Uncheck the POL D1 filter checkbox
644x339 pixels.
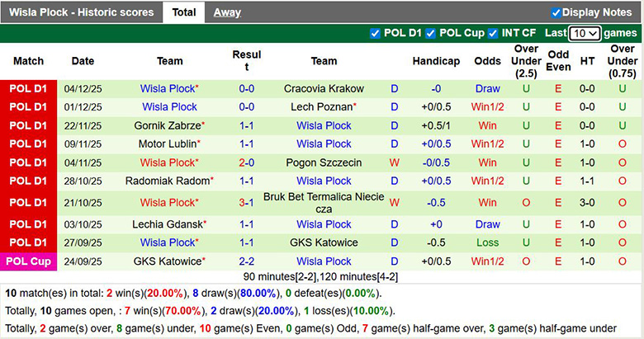tap(376, 33)
